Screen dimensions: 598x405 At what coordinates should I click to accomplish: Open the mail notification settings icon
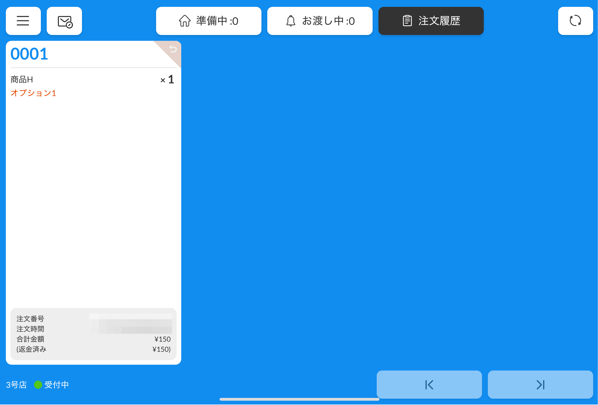64,21
